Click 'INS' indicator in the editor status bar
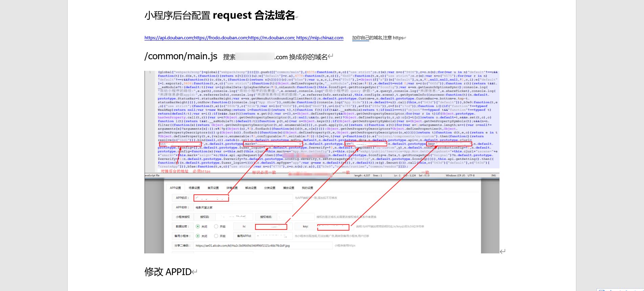 [493, 175]
